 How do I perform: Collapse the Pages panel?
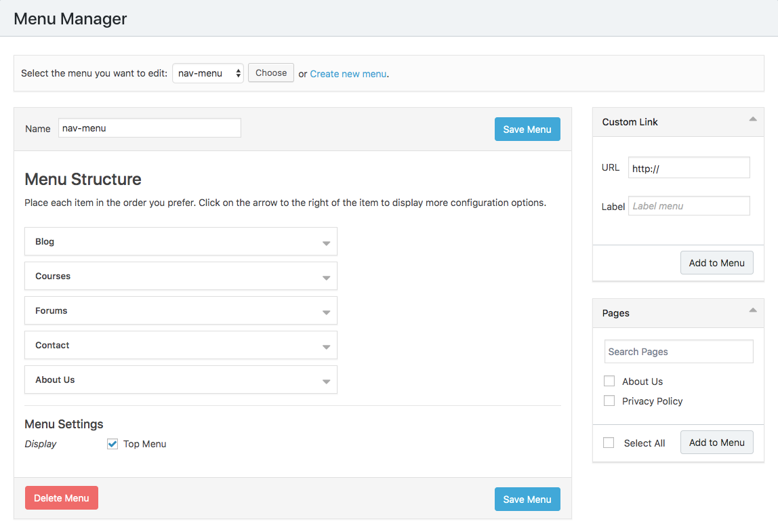[752, 311]
